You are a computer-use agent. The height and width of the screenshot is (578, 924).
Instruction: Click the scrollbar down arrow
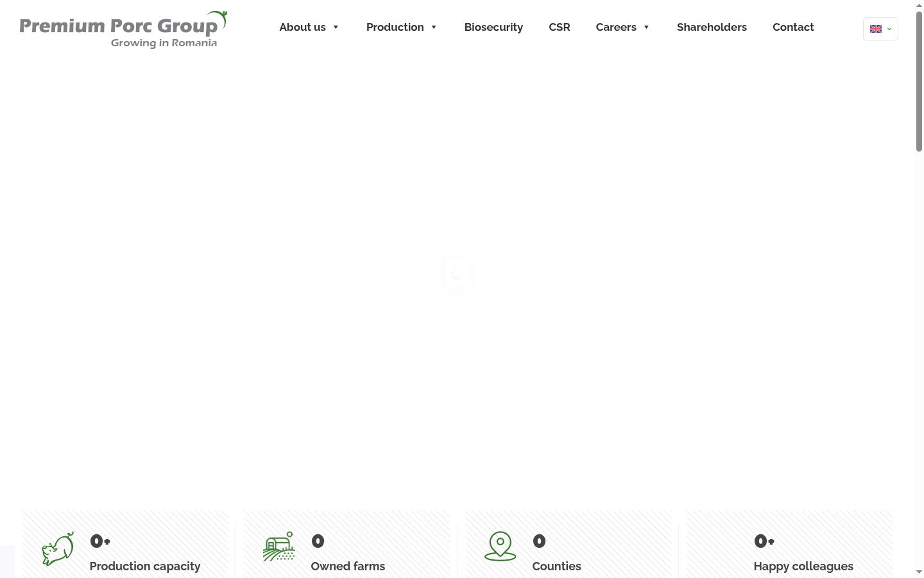pos(919,572)
